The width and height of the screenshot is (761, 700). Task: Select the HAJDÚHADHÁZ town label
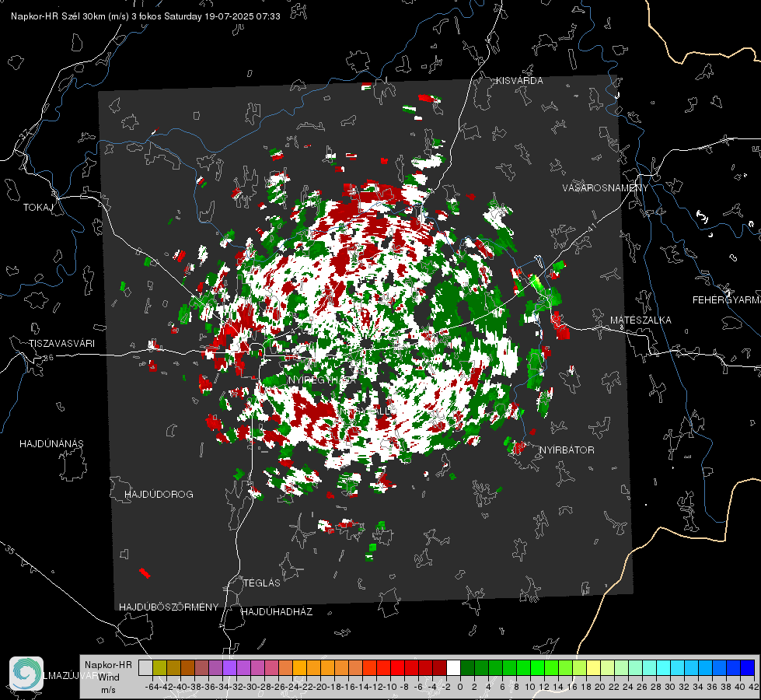pos(277,611)
